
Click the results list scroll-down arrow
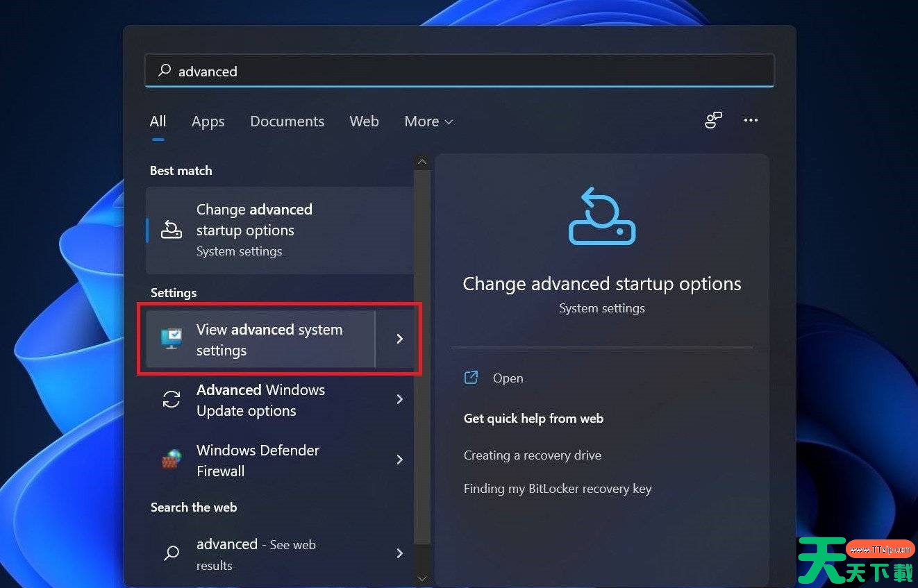tap(422, 578)
